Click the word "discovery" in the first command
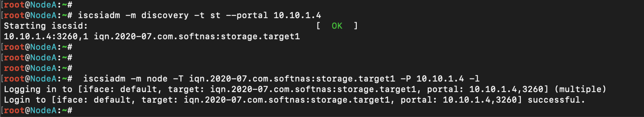The width and height of the screenshot is (644, 117). [x=165, y=15]
